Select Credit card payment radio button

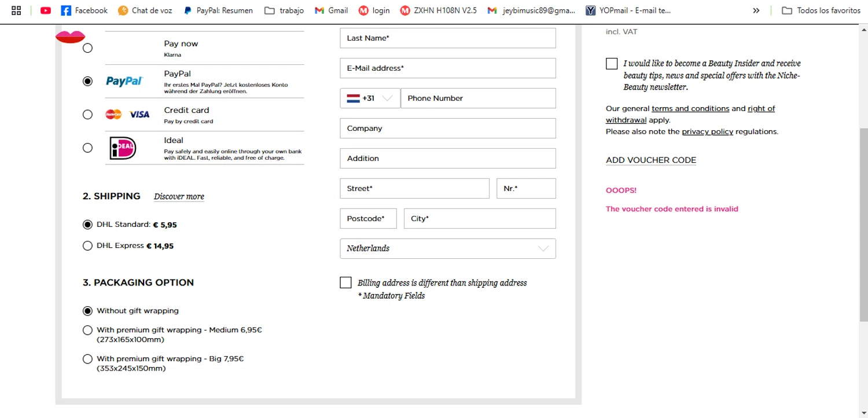coord(87,115)
